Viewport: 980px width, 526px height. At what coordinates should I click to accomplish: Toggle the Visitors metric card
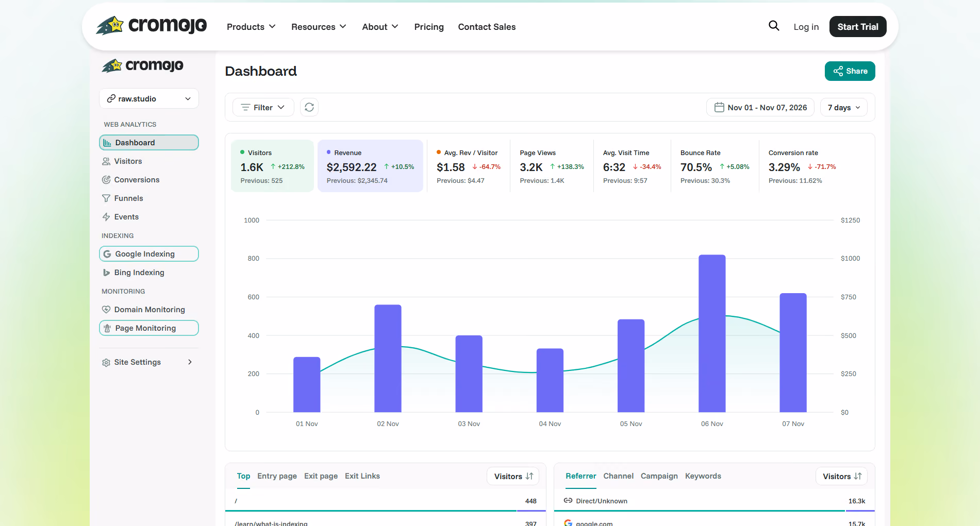coord(272,166)
